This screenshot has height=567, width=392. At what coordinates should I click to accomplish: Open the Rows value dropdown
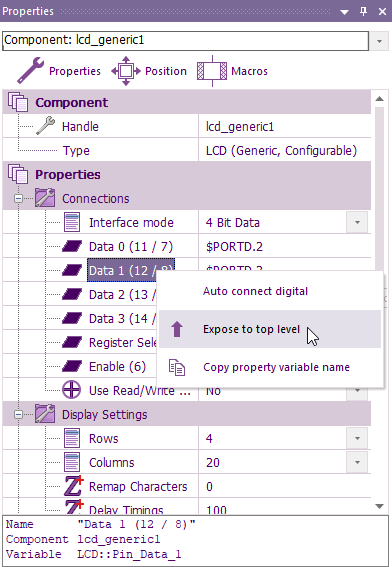coord(357,438)
